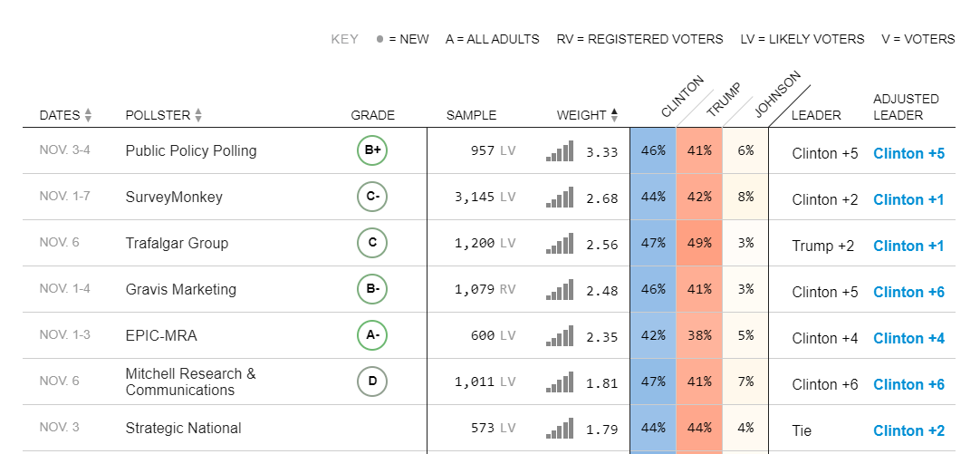Image resolution: width=980 pixels, height=454 pixels.
Task: Click the 'Tie' leader cell for Strategic National
Action: 802,430
